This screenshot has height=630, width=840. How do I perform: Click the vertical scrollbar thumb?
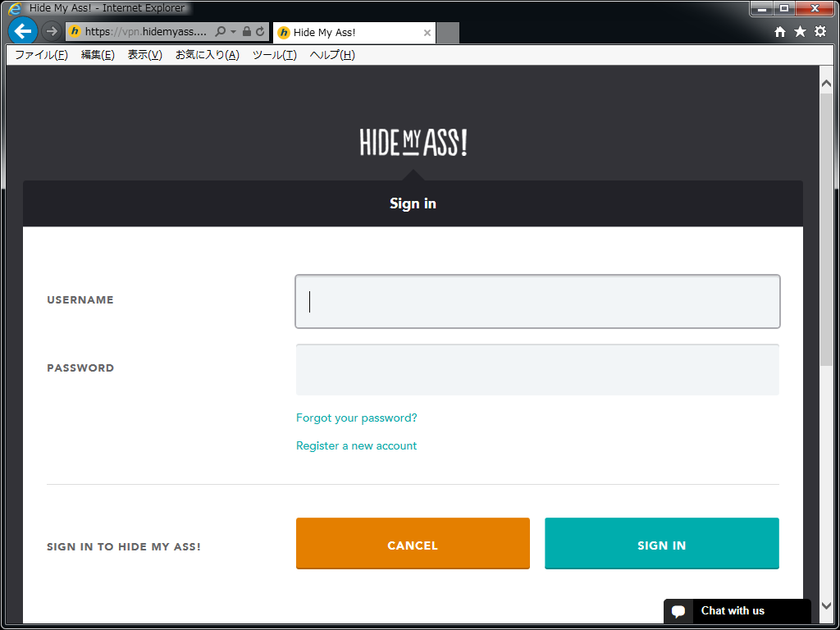click(x=826, y=231)
